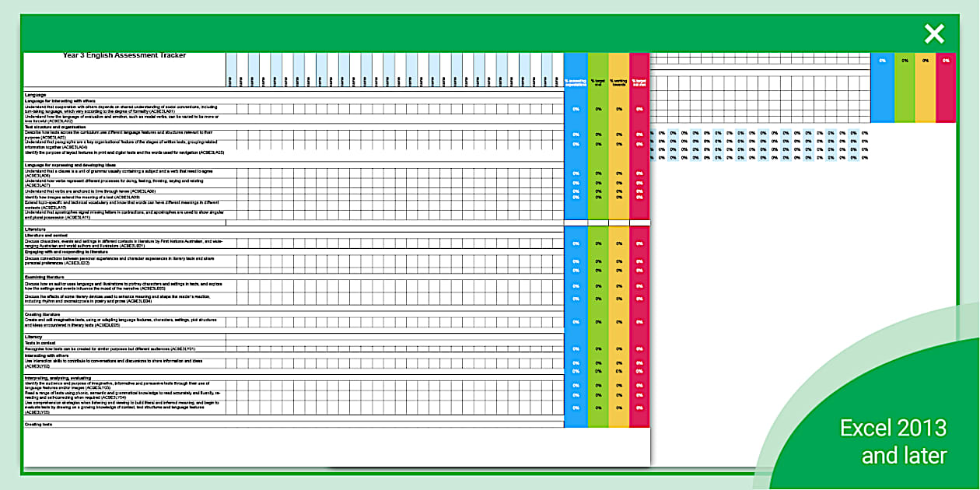The image size is (980, 490).
Task: Close the spreadsheet preview
Action: (933, 33)
